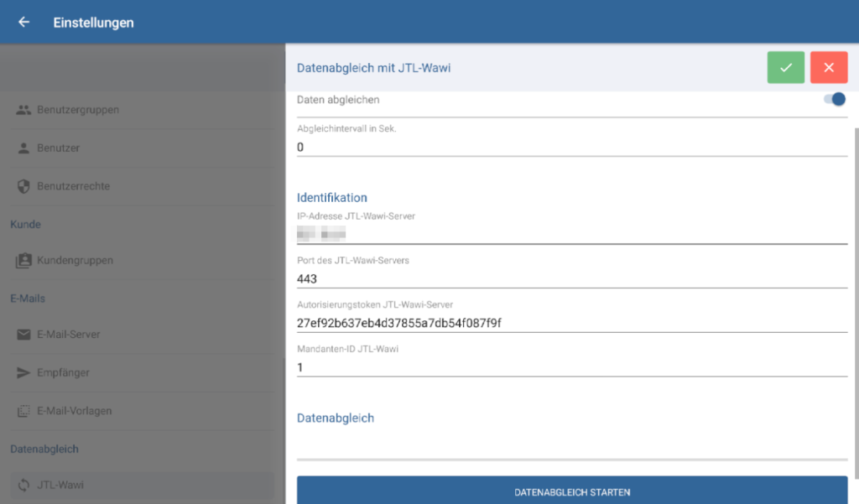The width and height of the screenshot is (859, 504).
Task: Select the Benutzer single-user icon
Action: click(25, 148)
